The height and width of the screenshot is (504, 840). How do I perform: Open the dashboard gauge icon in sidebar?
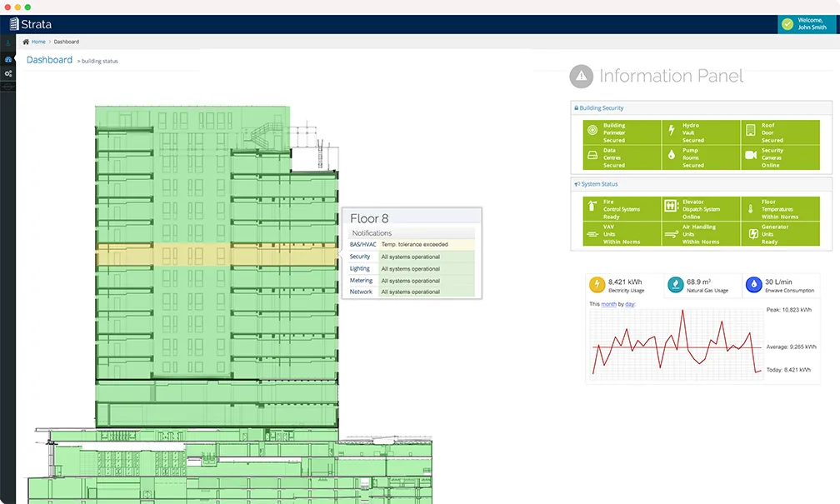tap(8, 59)
